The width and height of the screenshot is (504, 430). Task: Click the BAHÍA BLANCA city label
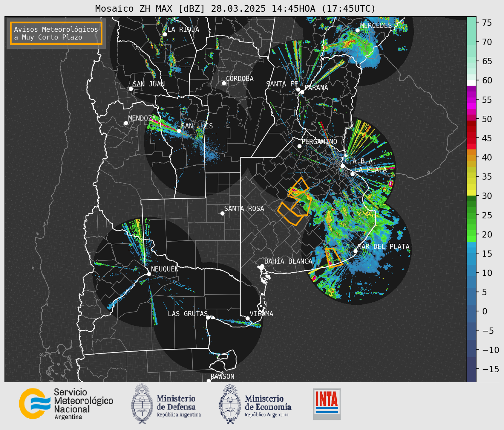click(288, 261)
